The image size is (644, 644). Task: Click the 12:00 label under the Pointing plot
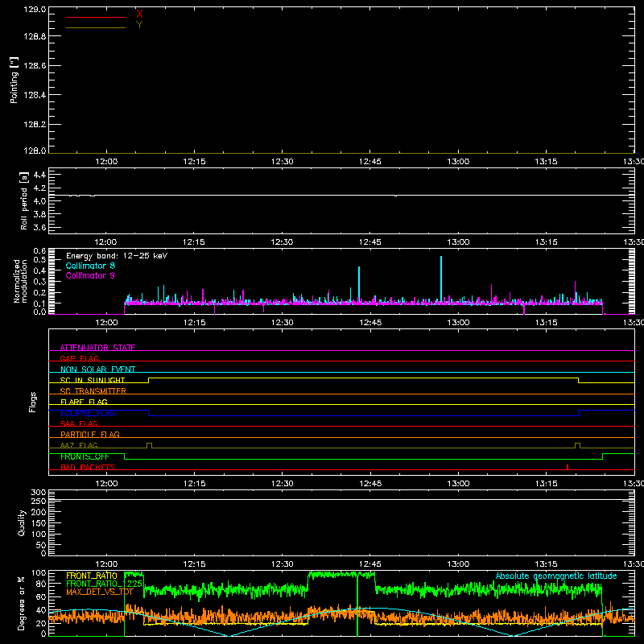106,162
